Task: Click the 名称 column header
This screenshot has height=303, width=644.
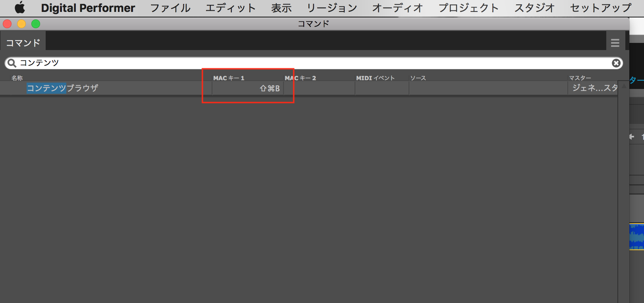Action: (x=17, y=78)
